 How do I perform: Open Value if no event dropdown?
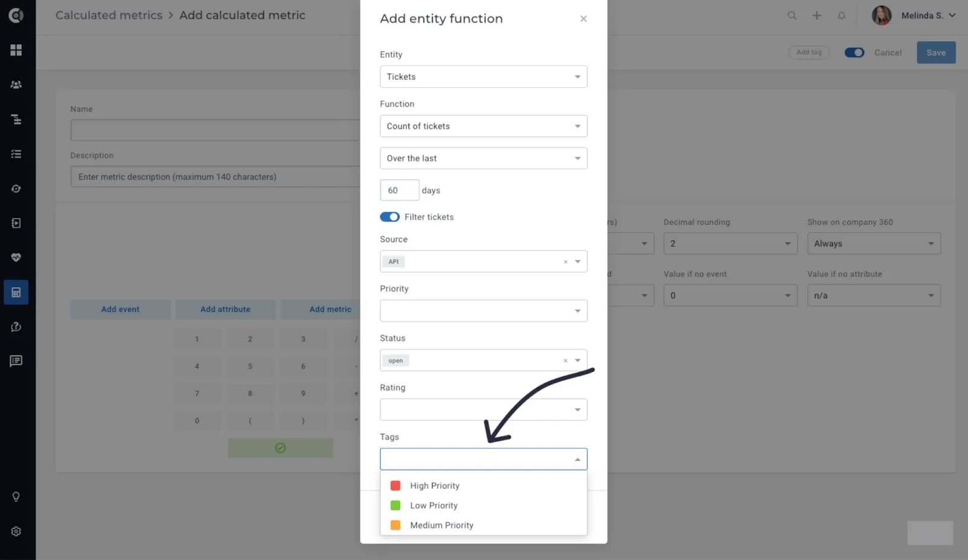(730, 296)
